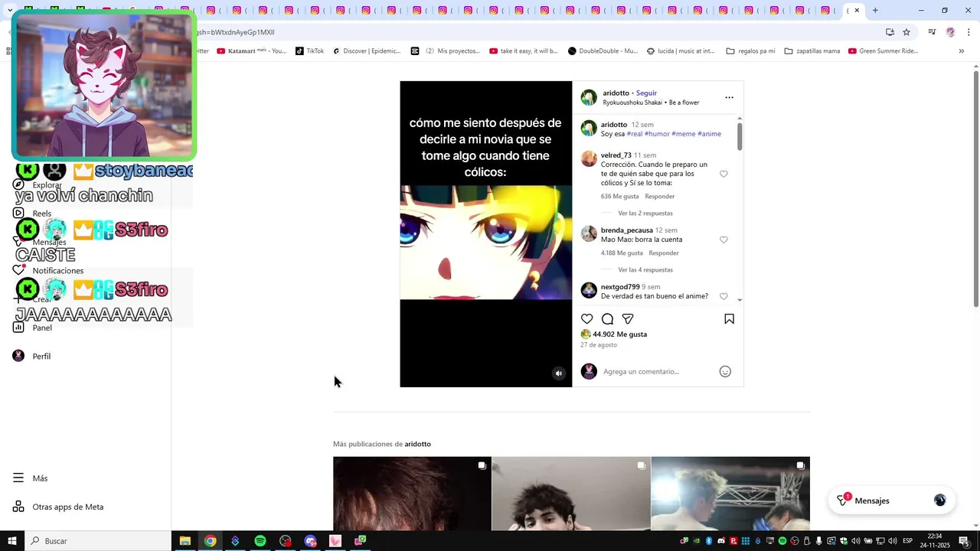Reply to velred_73 with Responder
This screenshot has height=551, width=980.
660,197
